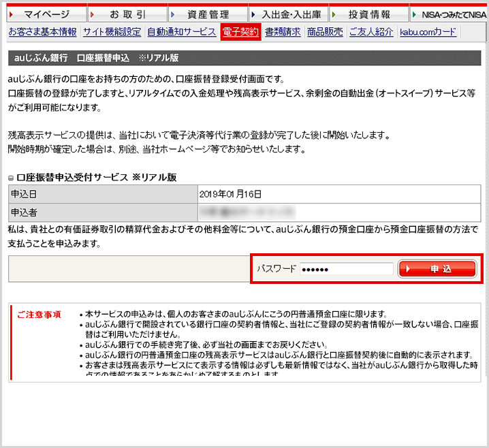Open the 自動通知サービス link

181,31
